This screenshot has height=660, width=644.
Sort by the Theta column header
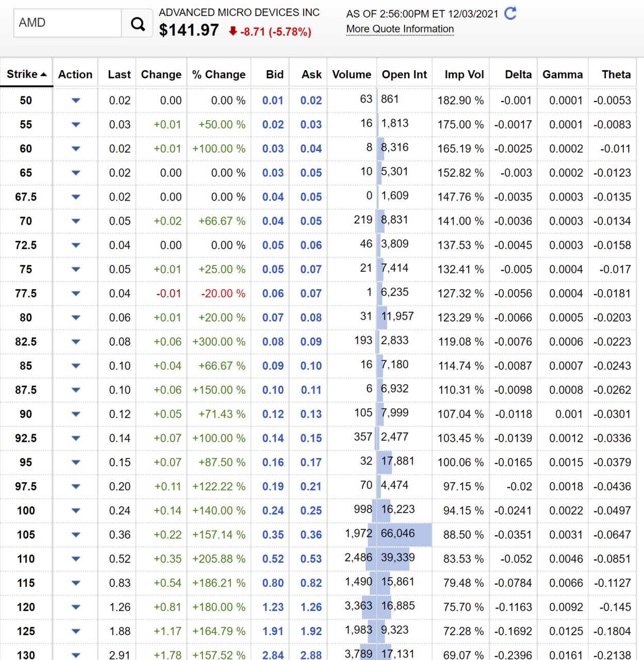tap(616, 74)
